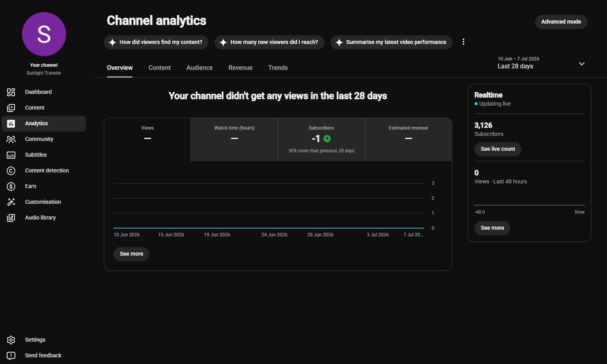Open Settings from the sidebar

[44, 340]
